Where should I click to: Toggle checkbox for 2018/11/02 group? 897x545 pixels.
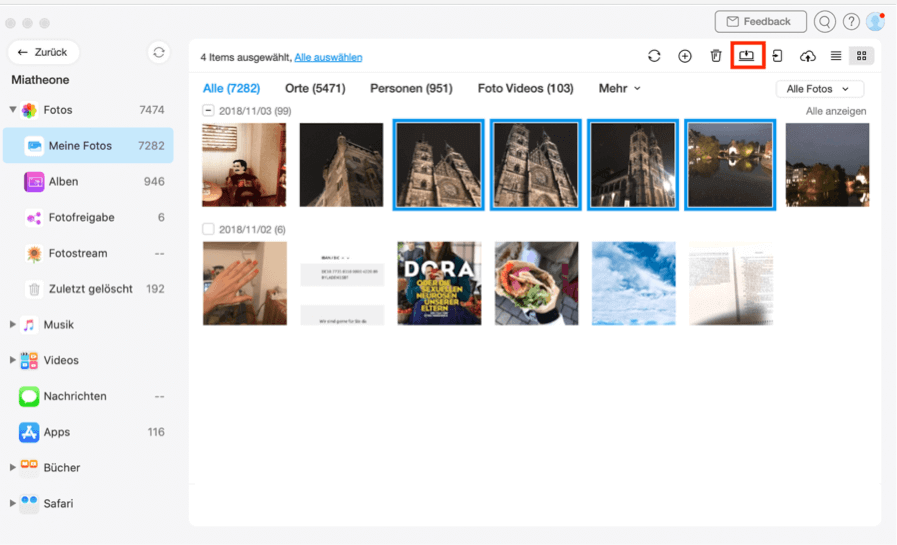(x=208, y=229)
